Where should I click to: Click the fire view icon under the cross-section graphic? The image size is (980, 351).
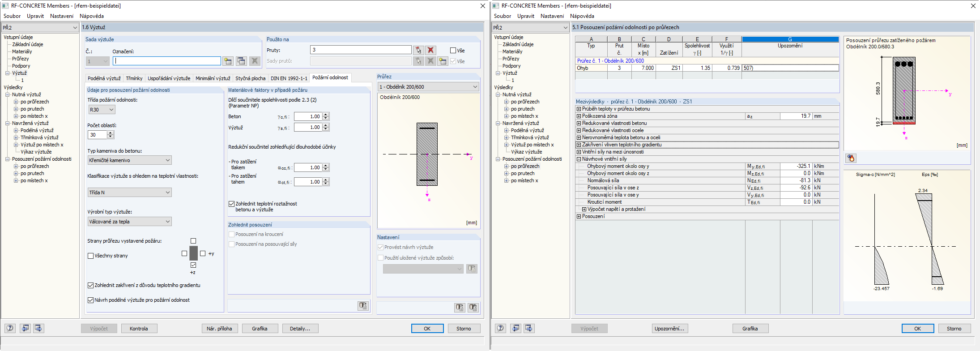(851, 158)
